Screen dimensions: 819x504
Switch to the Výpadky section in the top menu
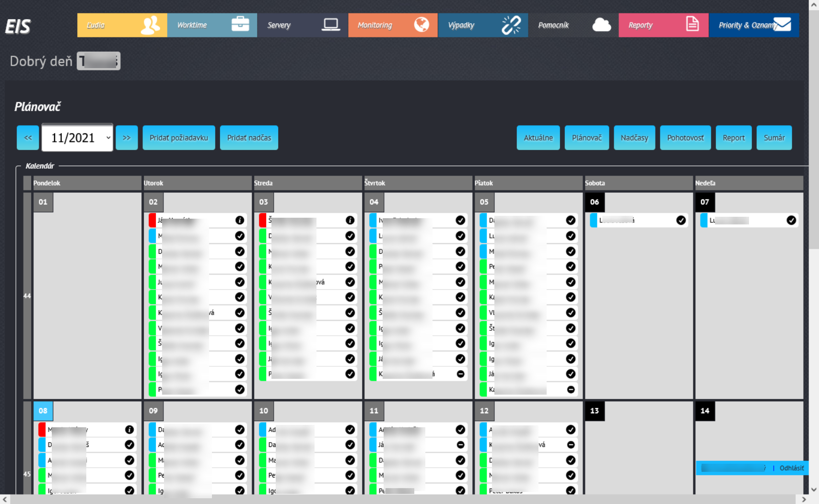462,24
